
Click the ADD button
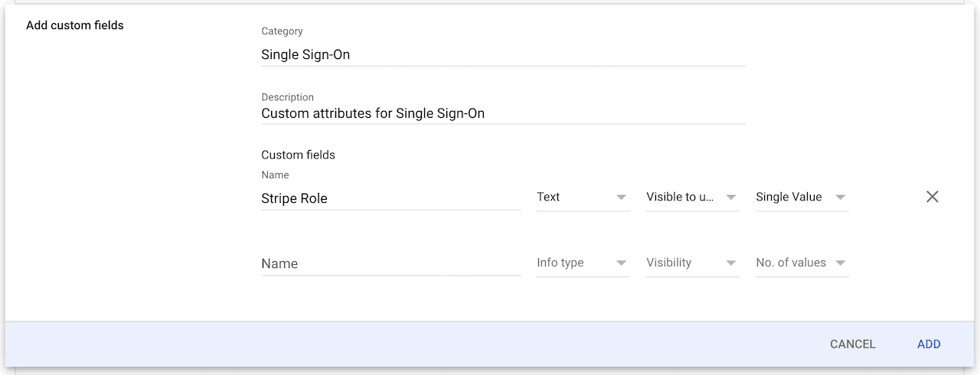929,344
